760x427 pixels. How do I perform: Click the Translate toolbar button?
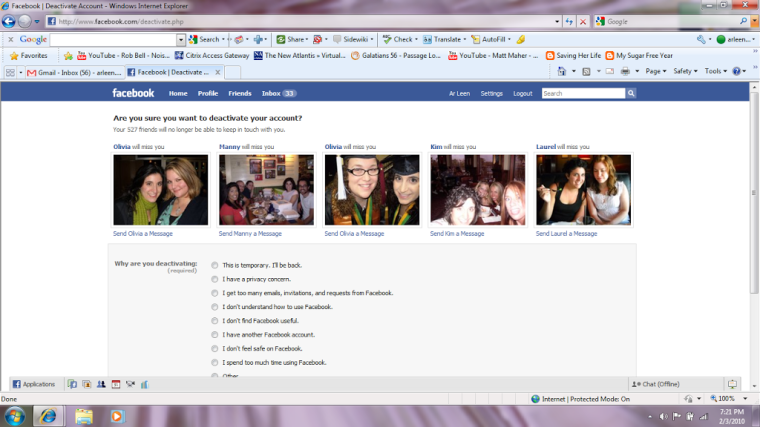click(x=442, y=39)
